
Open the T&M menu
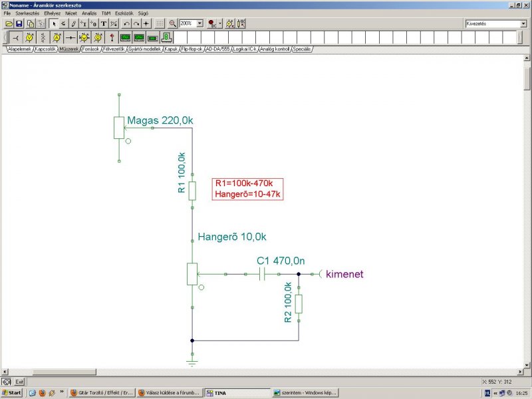pos(106,13)
